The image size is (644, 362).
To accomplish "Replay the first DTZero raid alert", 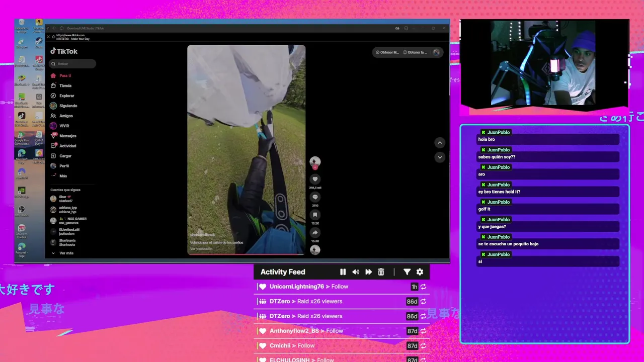I will [423, 302].
